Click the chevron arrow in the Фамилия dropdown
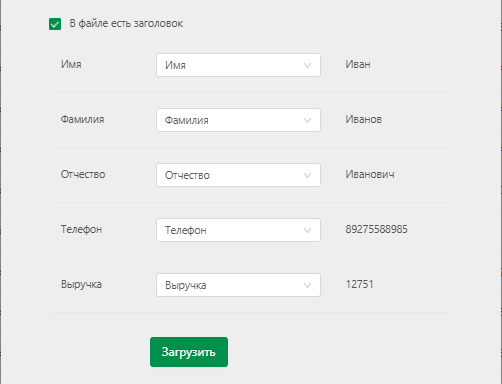The image size is (502, 384). click(x=307, y=120)
